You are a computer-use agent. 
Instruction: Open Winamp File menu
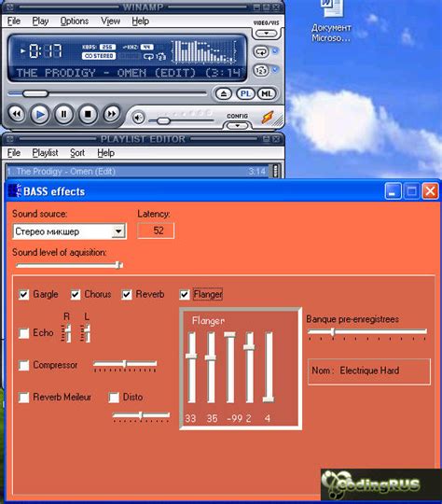click(x=14, y=21)
